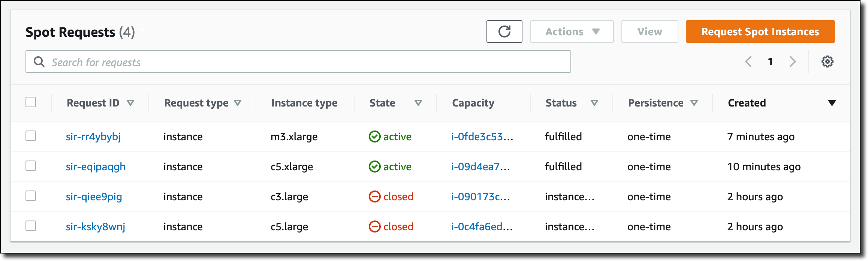Go to next page arrow
Screen dimensions: 868x261
tap(792, 61)
